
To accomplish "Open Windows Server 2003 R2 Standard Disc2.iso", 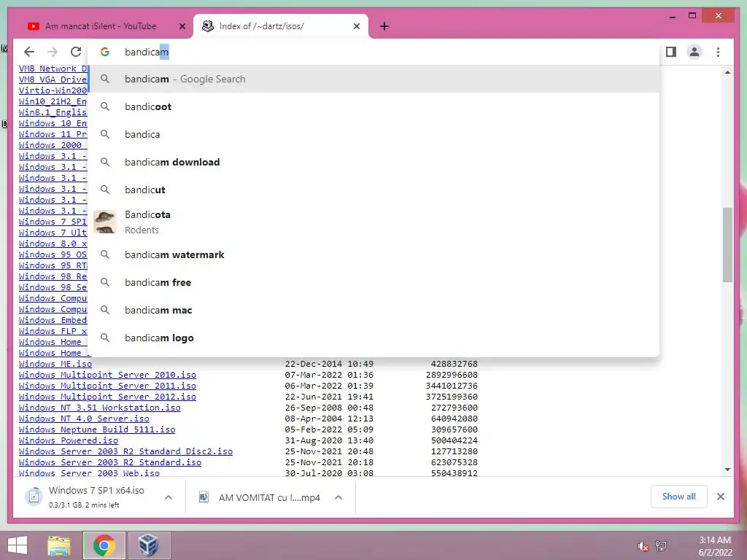I will (125, 451).
